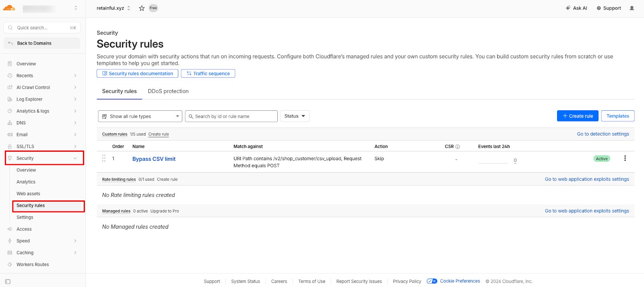644x287 pixels.
Task: Click the Access icon in sidebar
Action: click(10, 229)
